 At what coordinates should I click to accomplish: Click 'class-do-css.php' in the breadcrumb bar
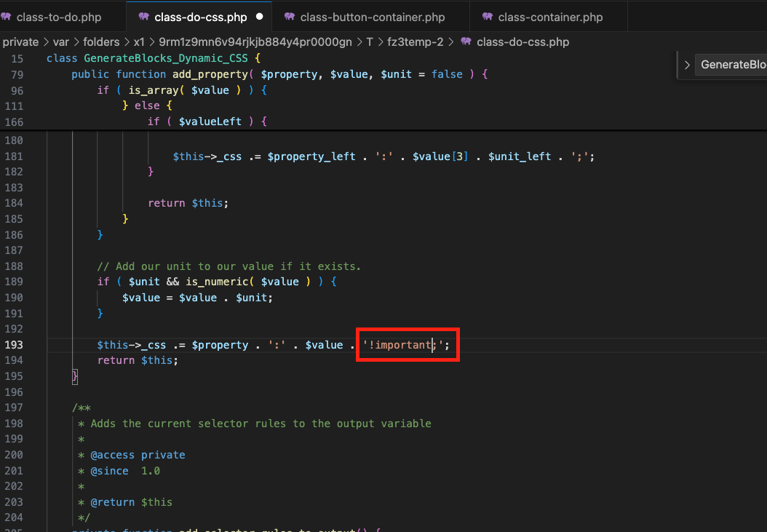pos(522,42)
